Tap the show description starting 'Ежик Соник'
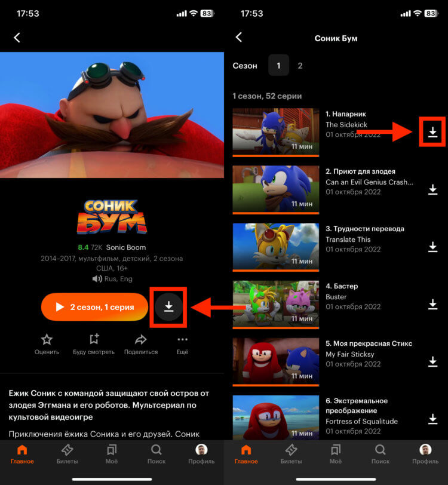Image resolution: width=448 pixels, height=485 pixels. [109, 405]
